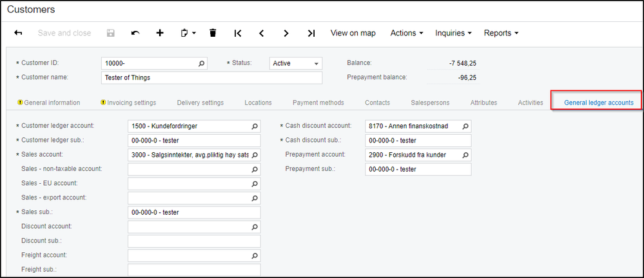The width and height of the screenshot is (644, 278).
Task: Click the View on map button
Action: [x=353, y=33]
